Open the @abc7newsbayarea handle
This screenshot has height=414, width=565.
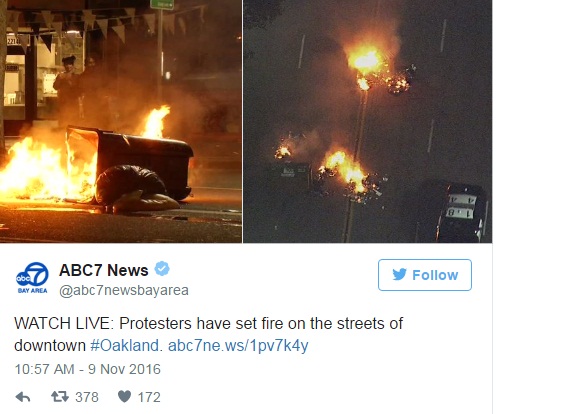(x=124, y=290)
